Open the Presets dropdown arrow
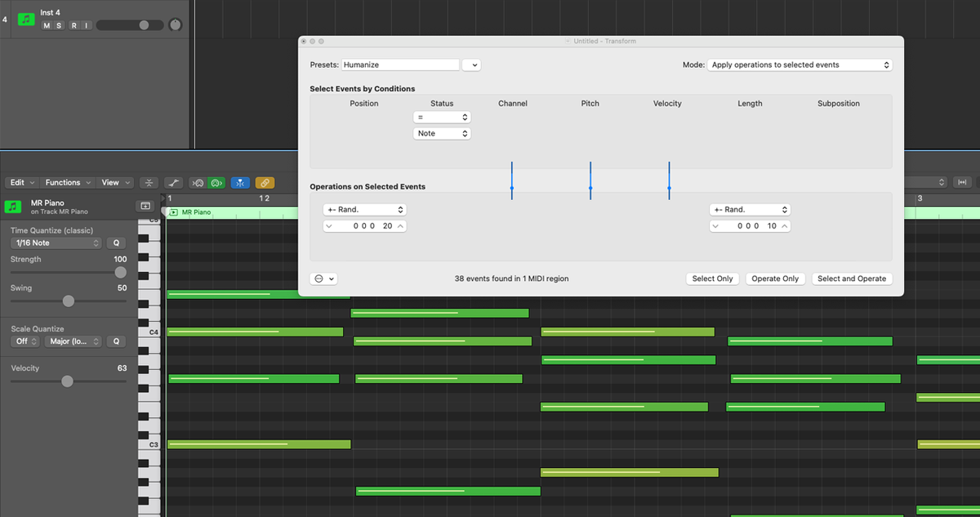980x517 pixels. point(471,65)
